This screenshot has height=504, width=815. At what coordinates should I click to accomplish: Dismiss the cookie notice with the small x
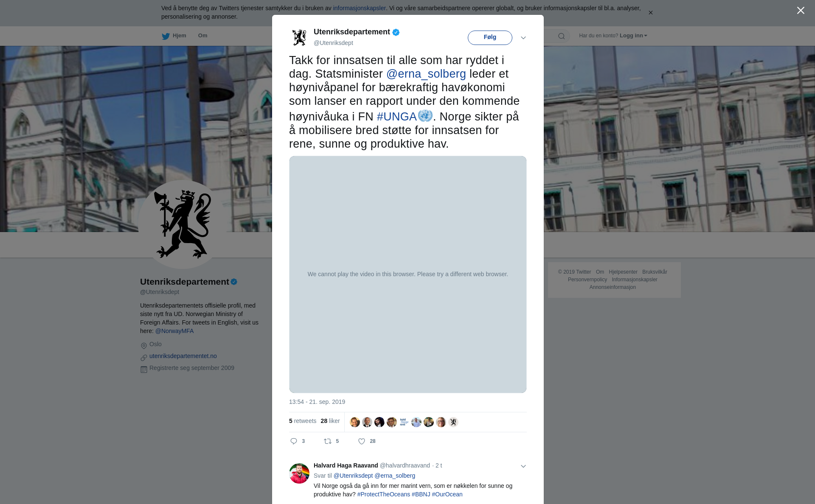[x=650, y=13]
